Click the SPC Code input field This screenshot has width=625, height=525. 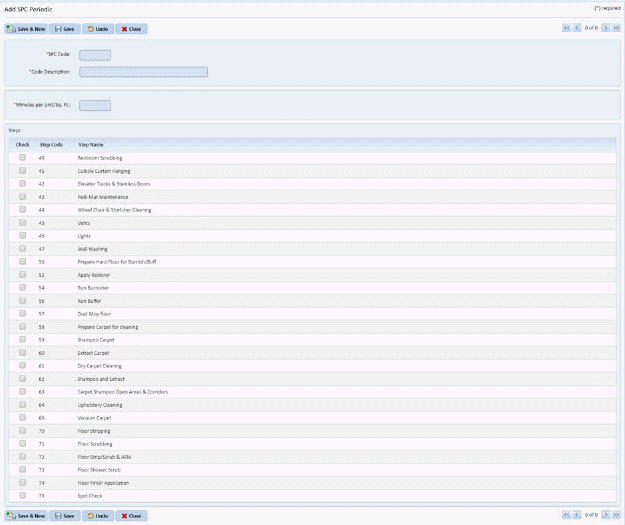pyautogui.click(x=95, y=55)
